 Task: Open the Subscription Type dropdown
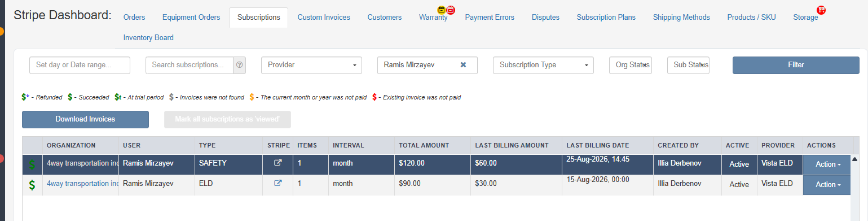coord(543,65)
